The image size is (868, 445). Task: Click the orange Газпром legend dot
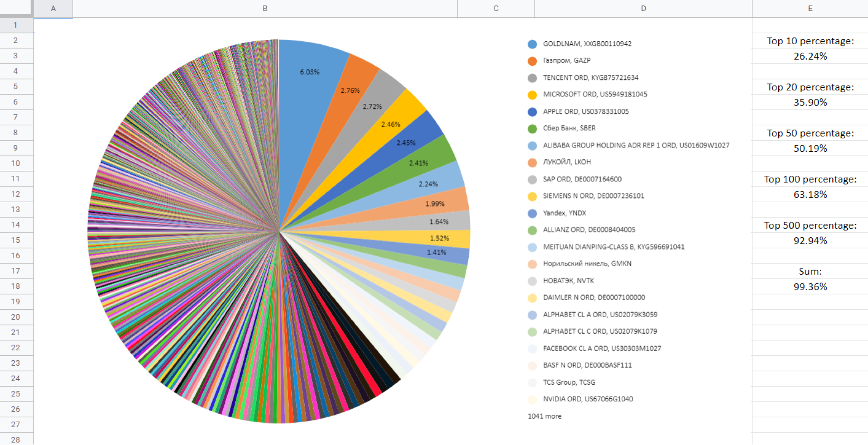point(532,61)
